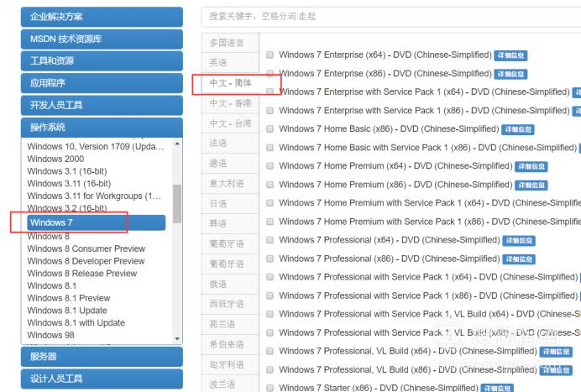
Task: Open the 企业解决方案 category
Action: (102, 17)
